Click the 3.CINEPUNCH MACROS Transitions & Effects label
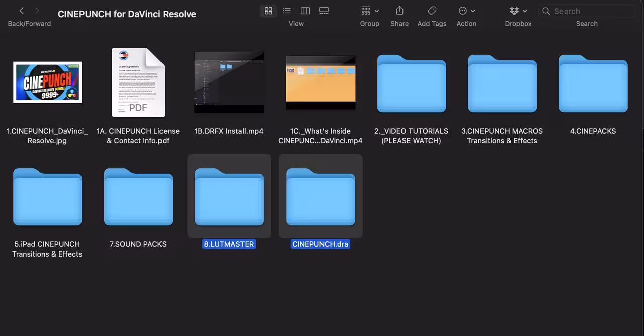Image resolution: width=644 pixels, height=336 pixels. pos(502,136)
